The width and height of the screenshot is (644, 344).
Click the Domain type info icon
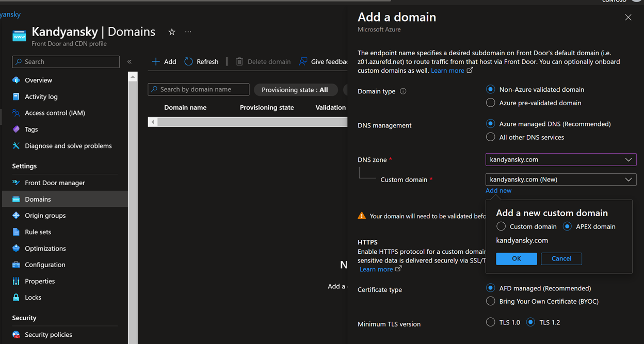pos(403,91)
